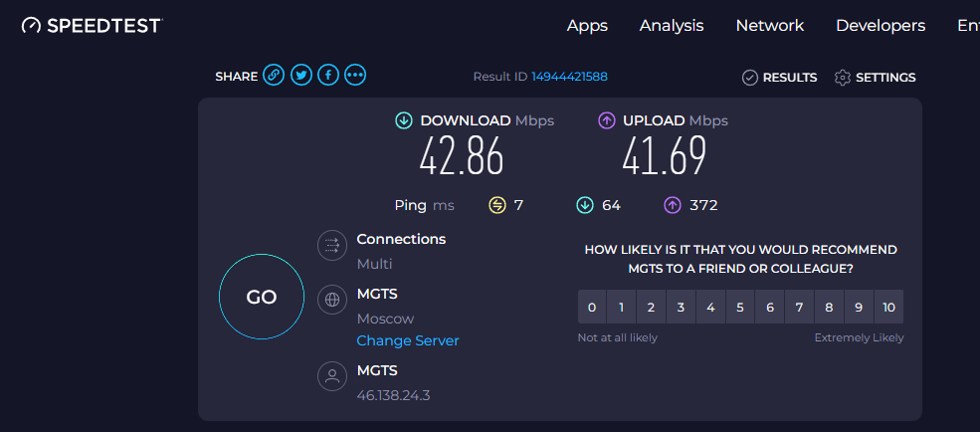Share result via copy link icon

click(x=274, y=76)
